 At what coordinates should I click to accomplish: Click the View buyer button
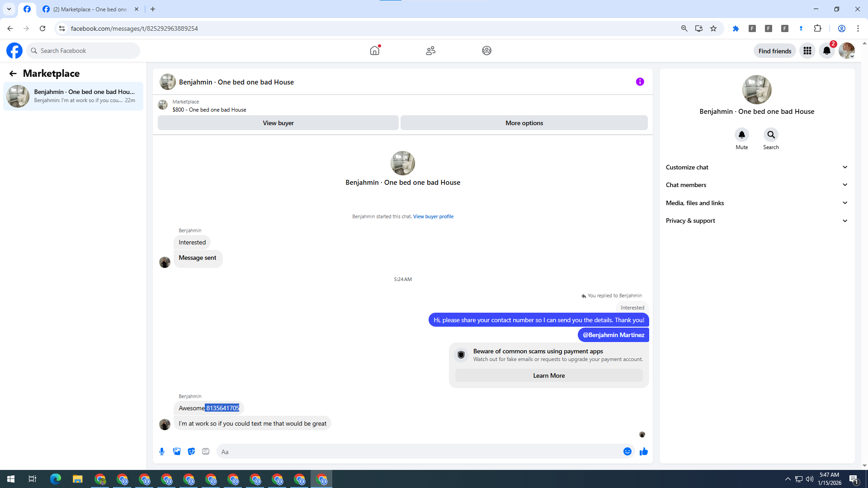coord(278,123)
